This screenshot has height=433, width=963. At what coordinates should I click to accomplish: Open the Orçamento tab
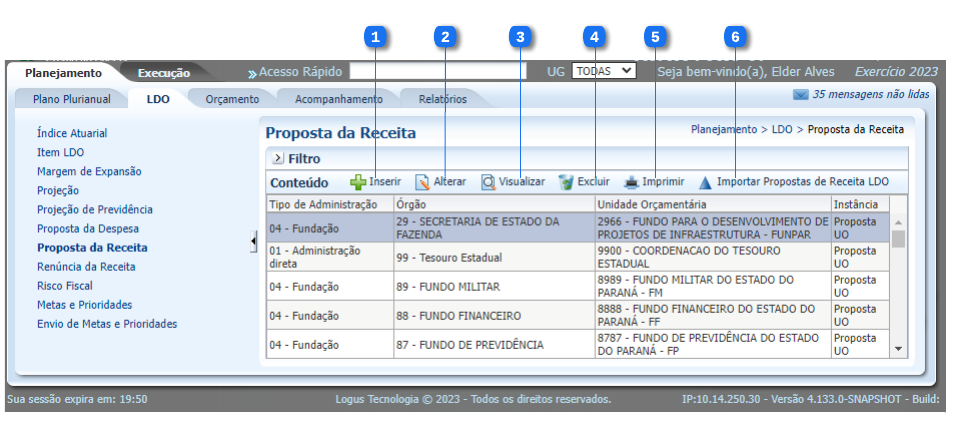coord(232,99)
